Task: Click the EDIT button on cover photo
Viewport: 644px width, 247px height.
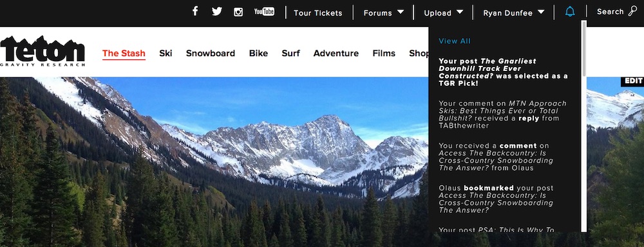Action: click(x=633, y=81)
